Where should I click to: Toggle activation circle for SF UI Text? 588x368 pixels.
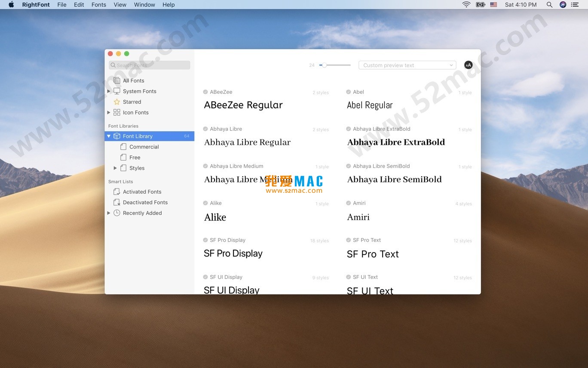[x=349, y=277]
